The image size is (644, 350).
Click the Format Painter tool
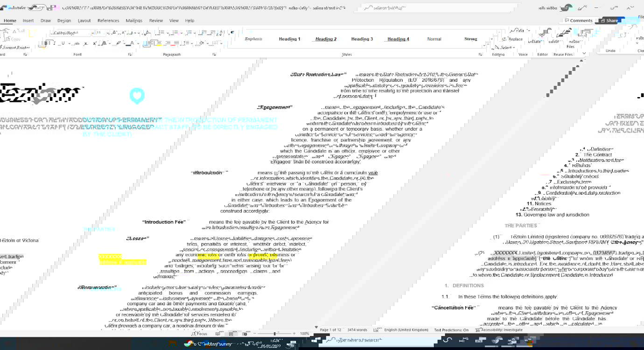pyautogui.click(x=18, y=48)
